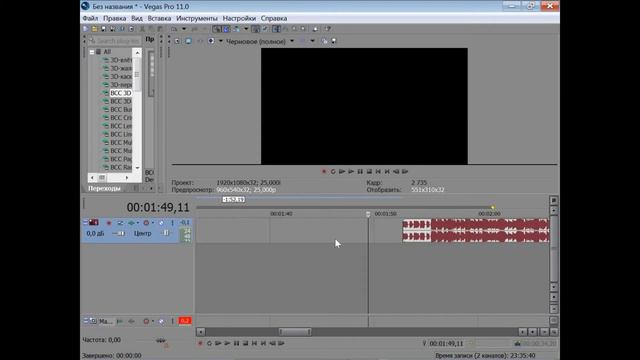Send preview to external monitor
The height and width of the screenshot is (360, 640).
[x=188, y=41]
